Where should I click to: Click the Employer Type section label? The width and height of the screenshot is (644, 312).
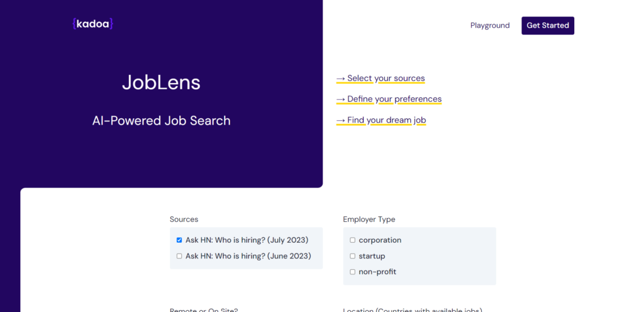369,220
